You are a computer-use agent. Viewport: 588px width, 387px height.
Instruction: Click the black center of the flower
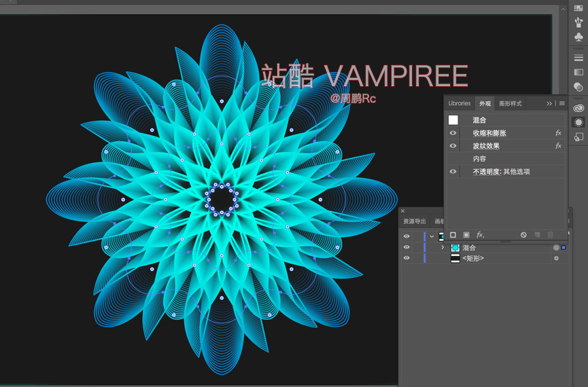click(222, 200)
